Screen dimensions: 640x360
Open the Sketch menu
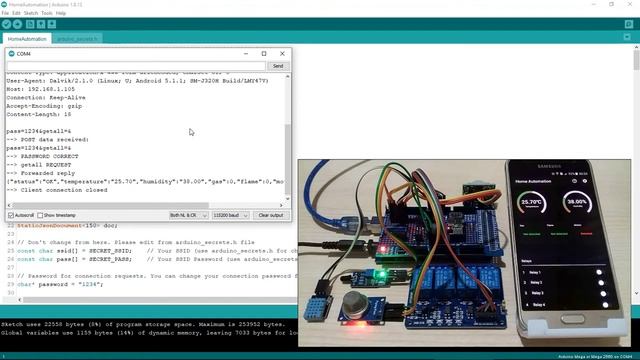pos(31,13)
